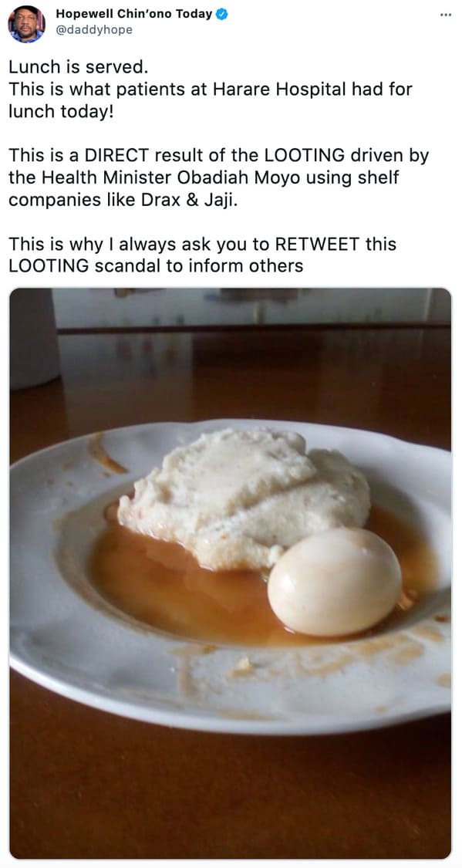Open the @daddyhope handle link
462x868 pixels.
(94, 30)
